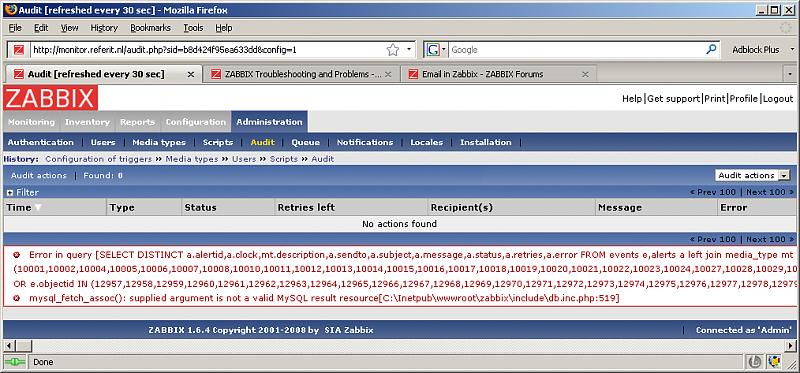
Task: Open the Inventory tab
Action: tap(87, 122)
